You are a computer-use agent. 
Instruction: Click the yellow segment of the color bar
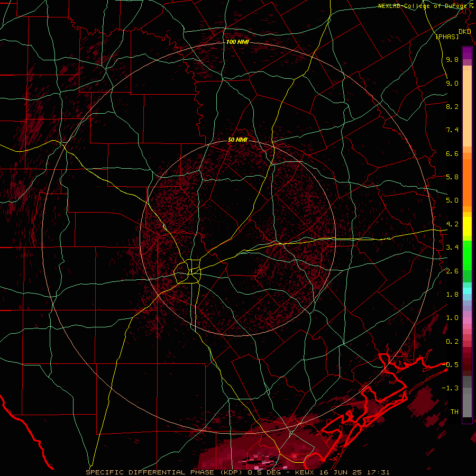pos(467,226)
